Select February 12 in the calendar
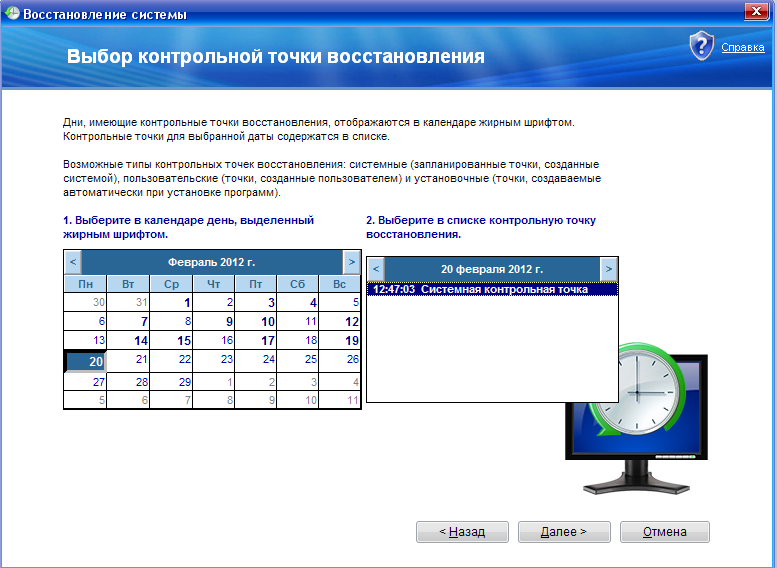This screenshot has width=777, height=568. click(339, 321)
